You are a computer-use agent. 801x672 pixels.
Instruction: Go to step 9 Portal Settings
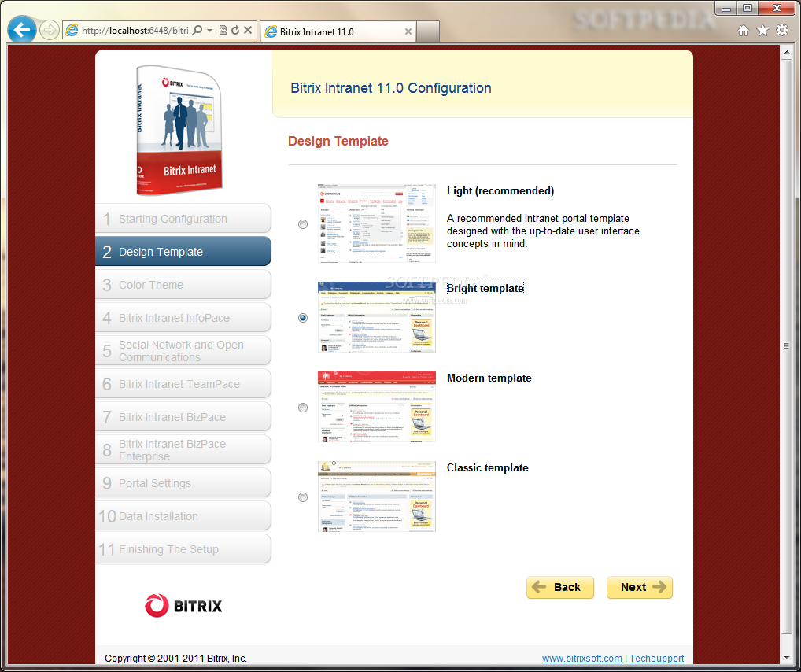pos(183,483)
